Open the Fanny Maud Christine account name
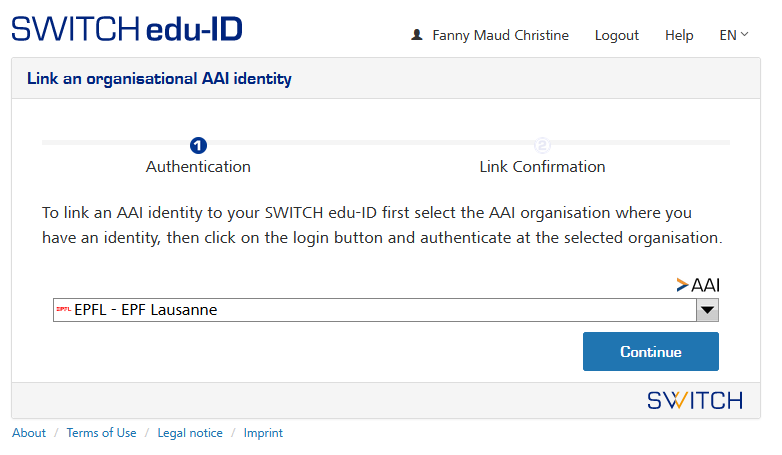This screenshot has height=455, width=782. tap(500, 35)
